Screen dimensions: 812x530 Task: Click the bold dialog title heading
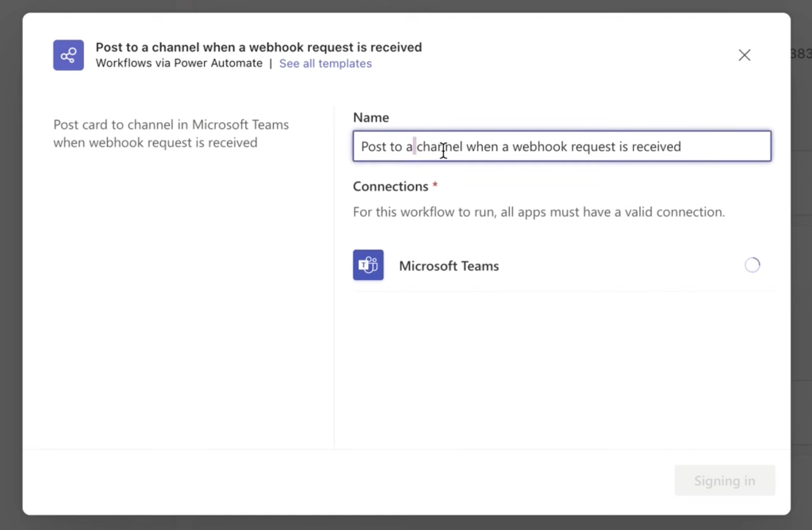[x=258, y=47]
